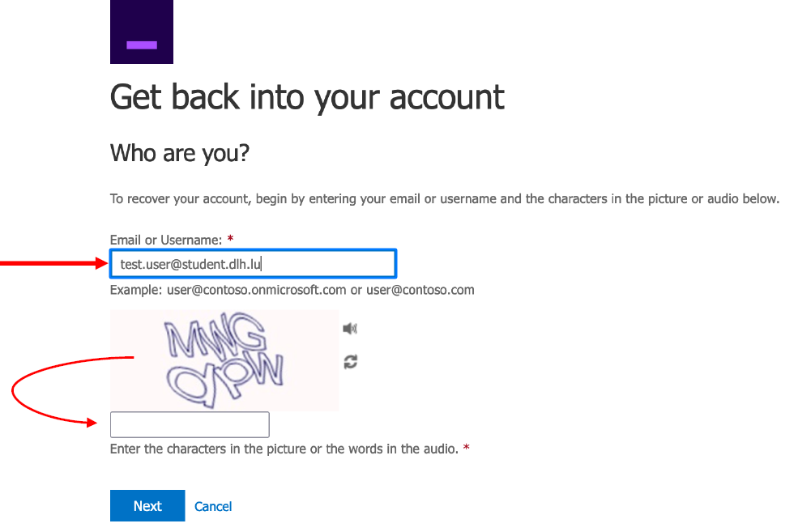The width and height of the screenshot is (798, 532).
Task: Click the "Enter the characters in the picture" label
Action: click(x=284, y=449)
